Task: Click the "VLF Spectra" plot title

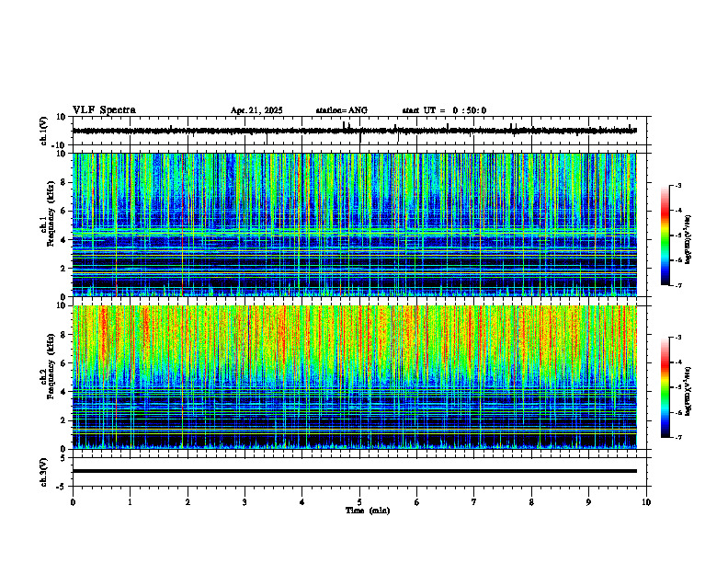Action: (x=104, y=110)
